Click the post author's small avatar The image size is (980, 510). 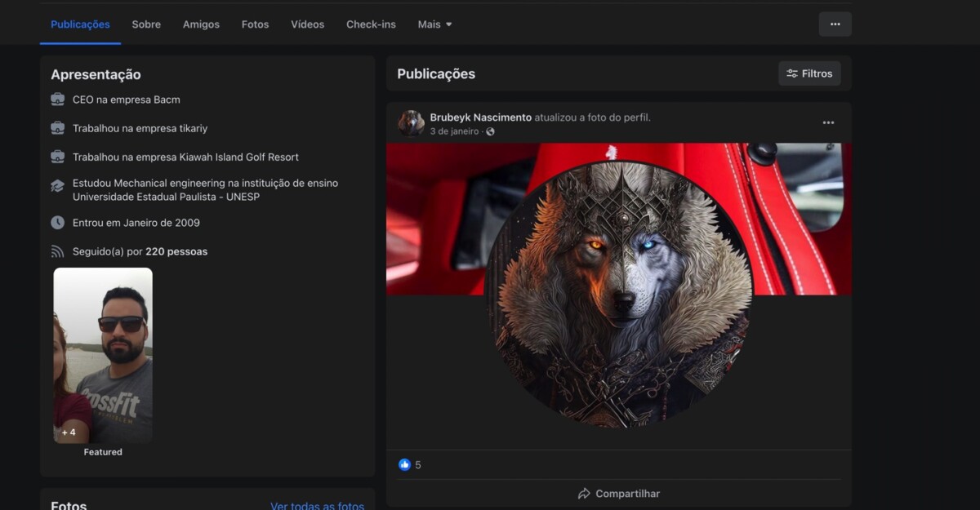pyautogui.click(x=411, y=123)
